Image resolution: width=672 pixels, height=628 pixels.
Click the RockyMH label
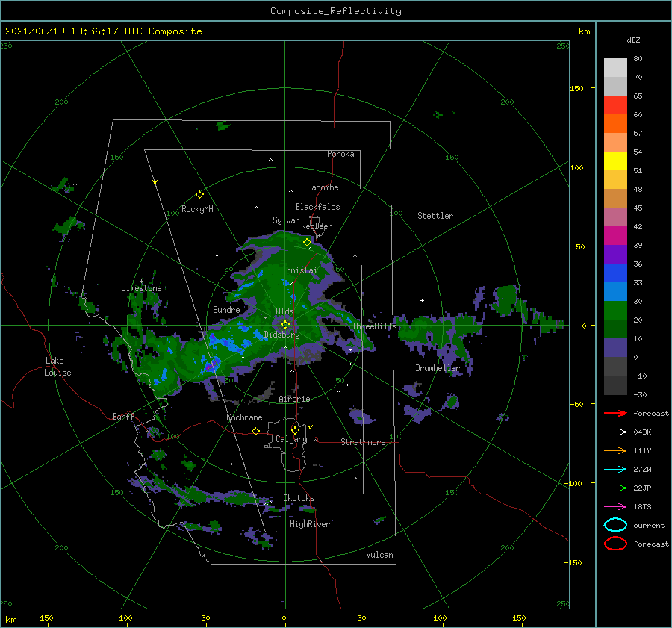pyautogui.click(x=197, y=209)
